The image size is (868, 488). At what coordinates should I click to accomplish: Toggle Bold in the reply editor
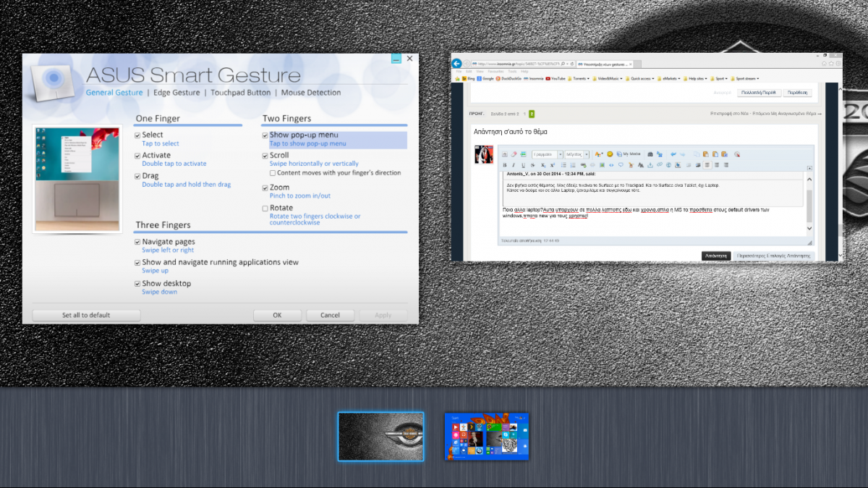pyautogui.click(x=504, y=165)
